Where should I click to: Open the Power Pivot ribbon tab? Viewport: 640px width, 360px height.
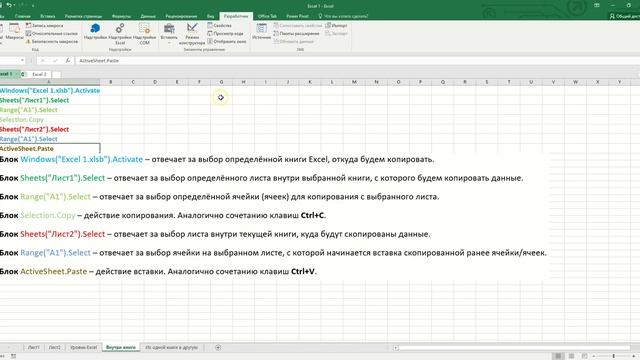coord(297,16)
